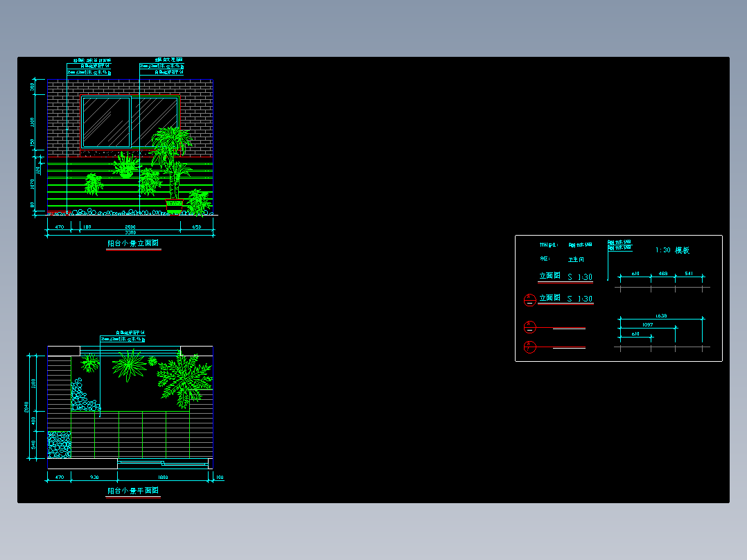Select the 300 vertical dimension of the elevation

click(33, 87)
